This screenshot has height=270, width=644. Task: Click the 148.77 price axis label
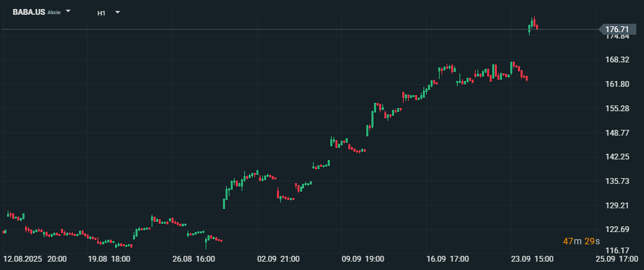point(616,133)
